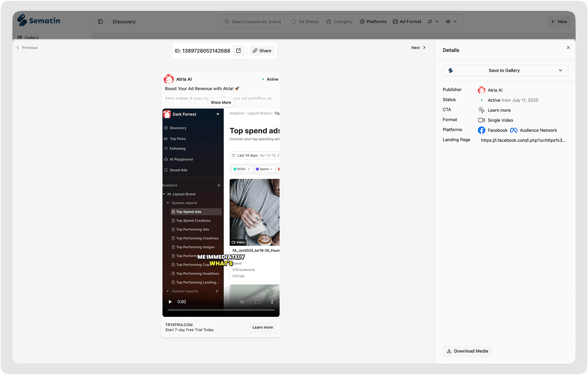Click the 'Boost Your Ad Revenue with Atria!' headline
This screenshot has width=588, height=375.
202,88
